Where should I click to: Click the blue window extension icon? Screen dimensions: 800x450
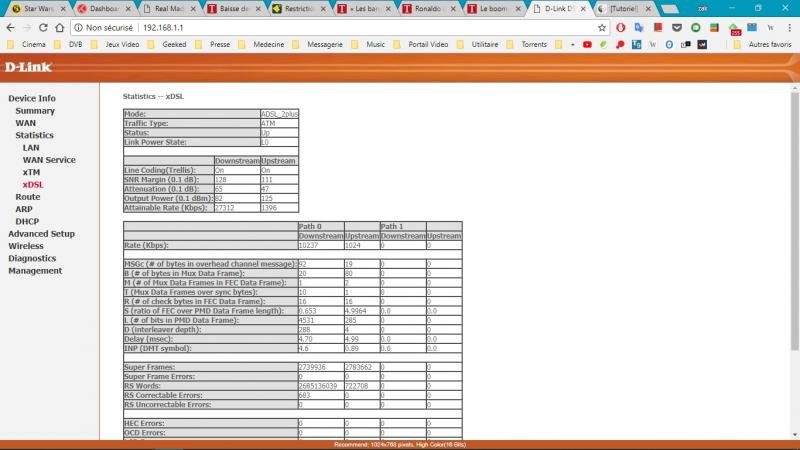click(752, 28)
